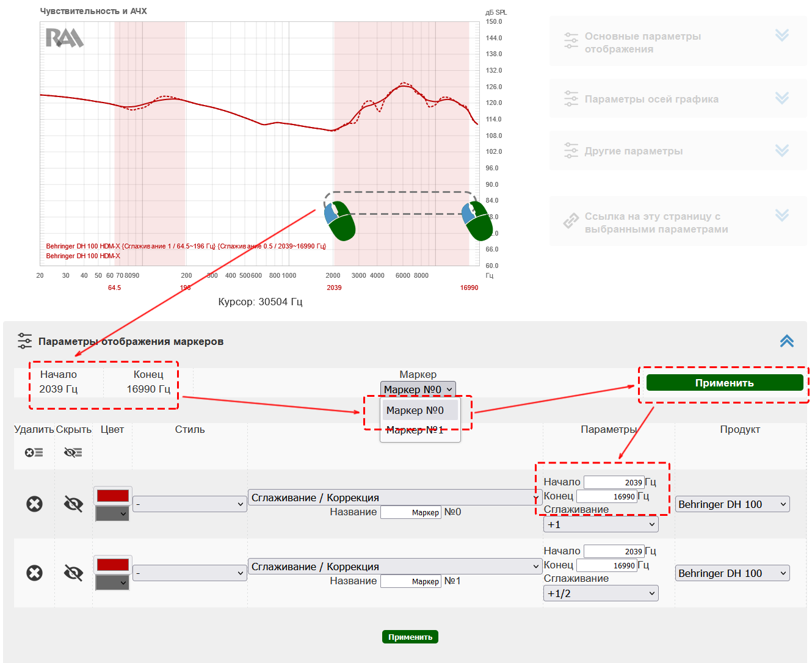This screenshot has width=812, height=663.
Task: Collapse Параметры отображения маркеров section
Action: (x=787, y=341)
